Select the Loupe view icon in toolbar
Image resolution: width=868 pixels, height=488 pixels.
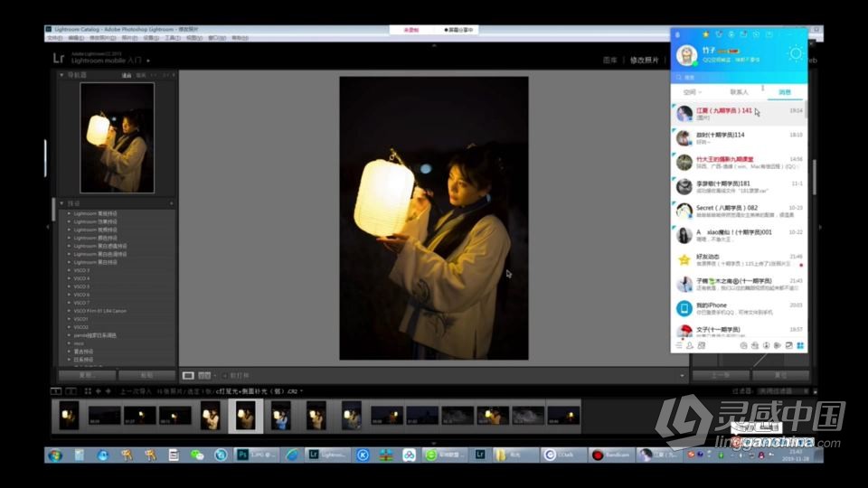click(x=188, y=376)
